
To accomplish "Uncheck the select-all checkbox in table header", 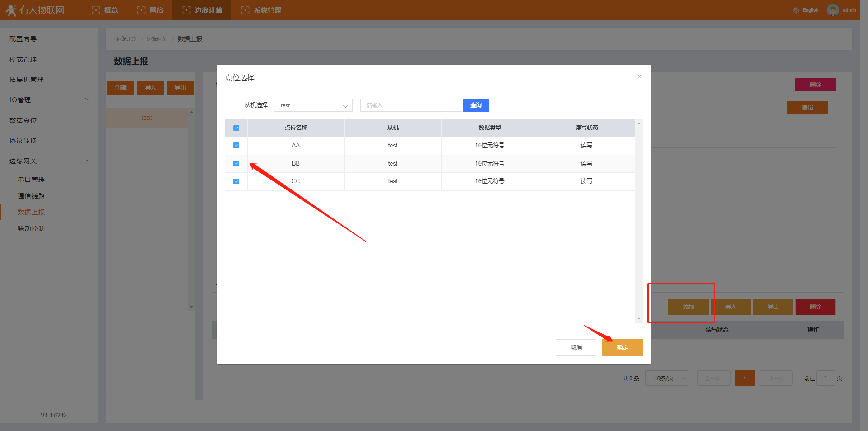I will (236, 128).
